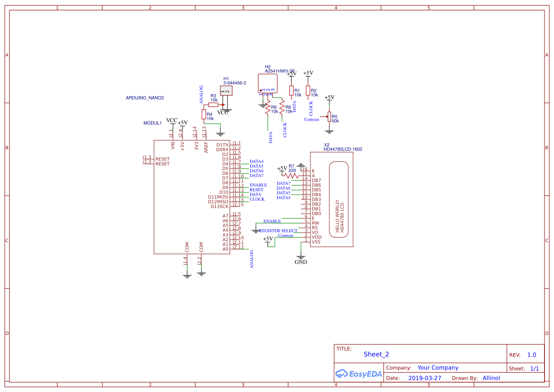The image size is (554, 392).
Task: Select the Drawn By value Allinol
Action: coord(491,378)
